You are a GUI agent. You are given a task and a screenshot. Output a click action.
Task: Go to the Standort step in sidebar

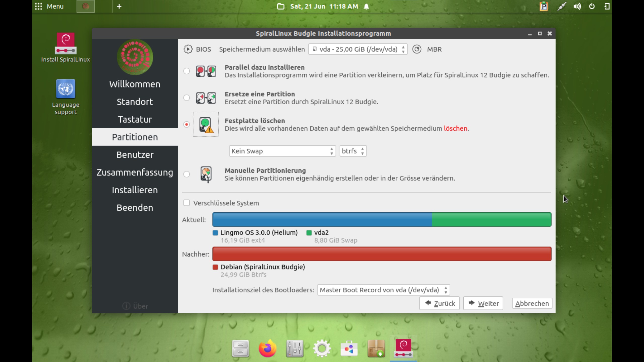point(135,102)
